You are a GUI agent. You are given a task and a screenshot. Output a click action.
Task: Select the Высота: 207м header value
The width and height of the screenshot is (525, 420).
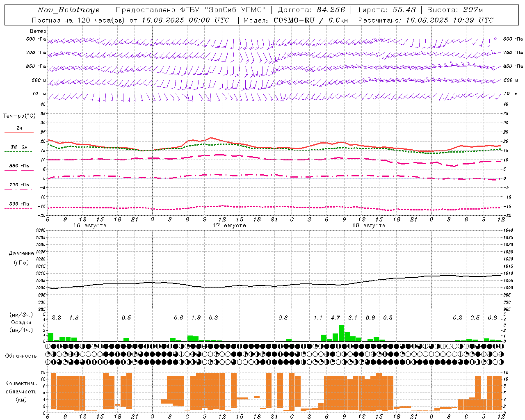click(x=455, y=10)
